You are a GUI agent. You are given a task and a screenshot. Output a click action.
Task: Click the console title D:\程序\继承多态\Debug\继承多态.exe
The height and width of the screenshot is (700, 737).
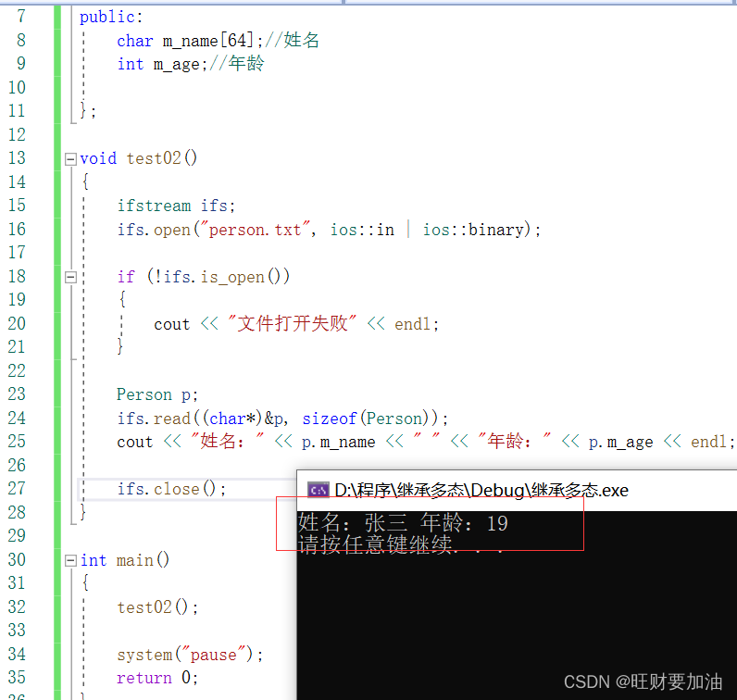(x=481, y=491)
